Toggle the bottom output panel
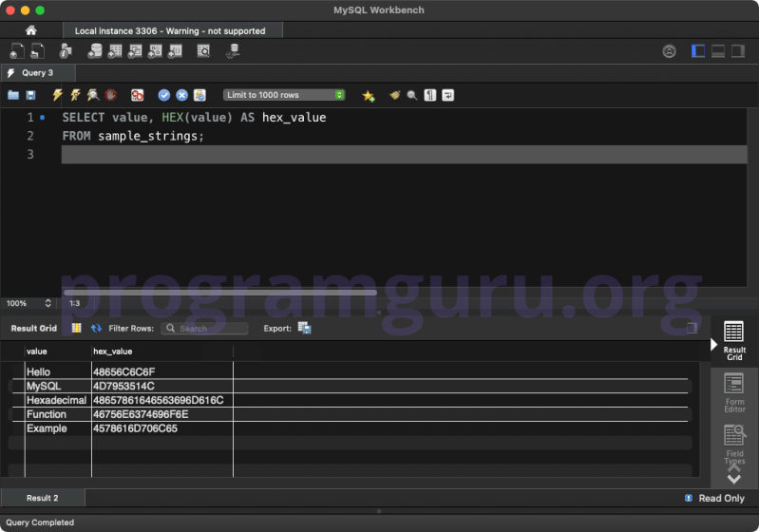 718,51
